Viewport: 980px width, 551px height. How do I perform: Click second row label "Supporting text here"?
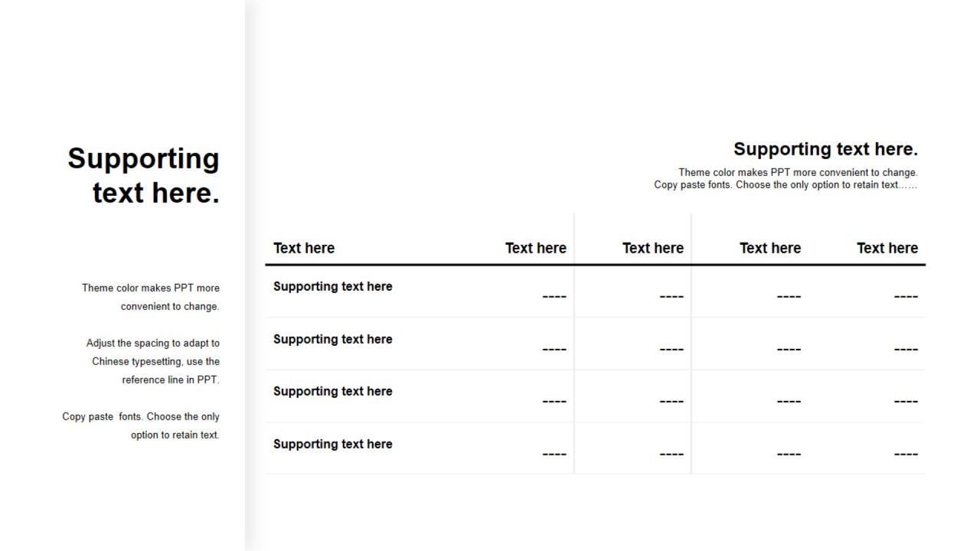click(332, 339)
